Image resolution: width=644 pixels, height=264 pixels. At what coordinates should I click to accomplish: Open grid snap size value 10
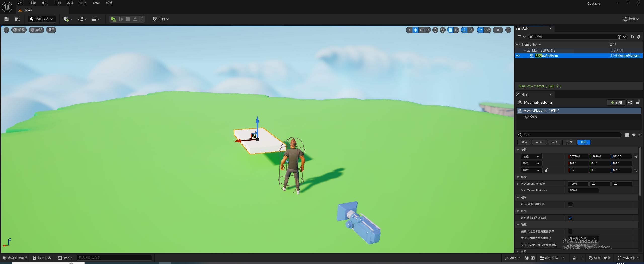pyautogui.click(x=456, y=30)
